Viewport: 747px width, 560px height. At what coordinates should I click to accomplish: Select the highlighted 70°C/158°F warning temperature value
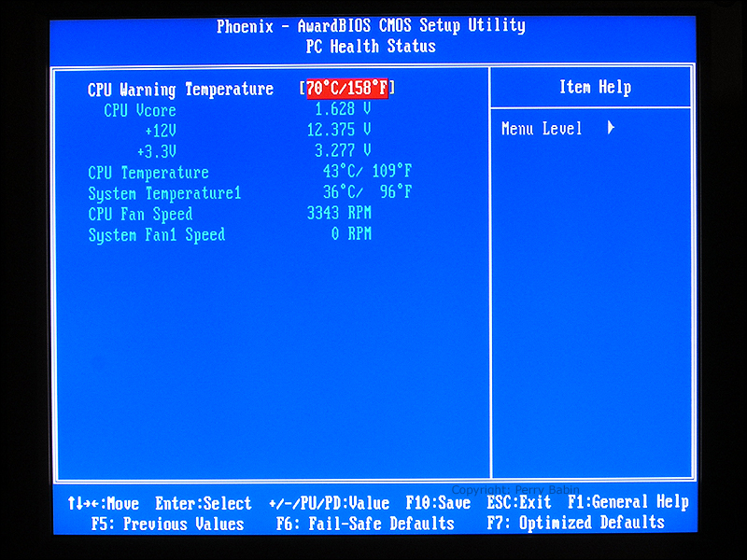346,89
